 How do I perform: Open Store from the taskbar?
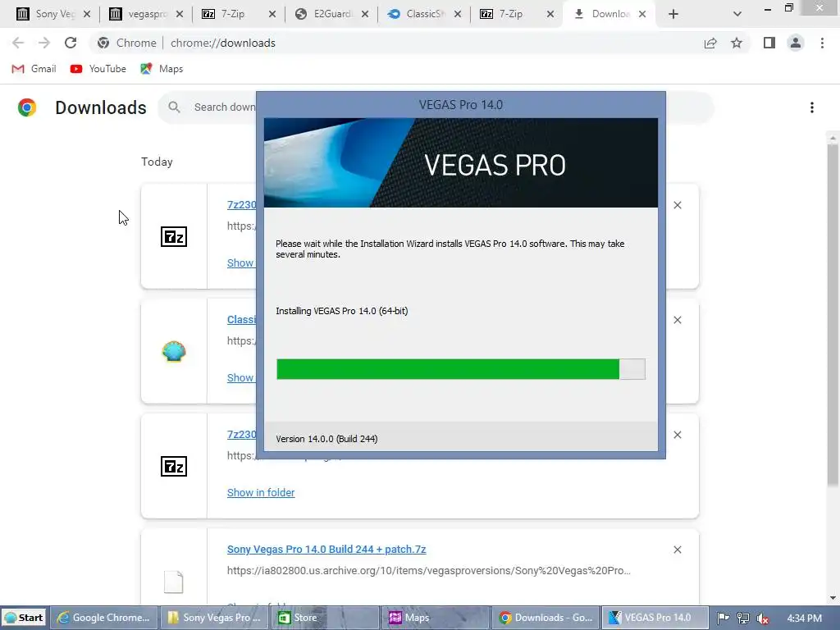(x=325, y=618)
